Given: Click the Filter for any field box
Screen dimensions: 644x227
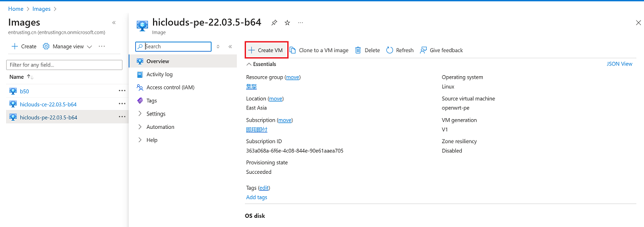Looking at the screenshot, I should (x=64, y=65).
